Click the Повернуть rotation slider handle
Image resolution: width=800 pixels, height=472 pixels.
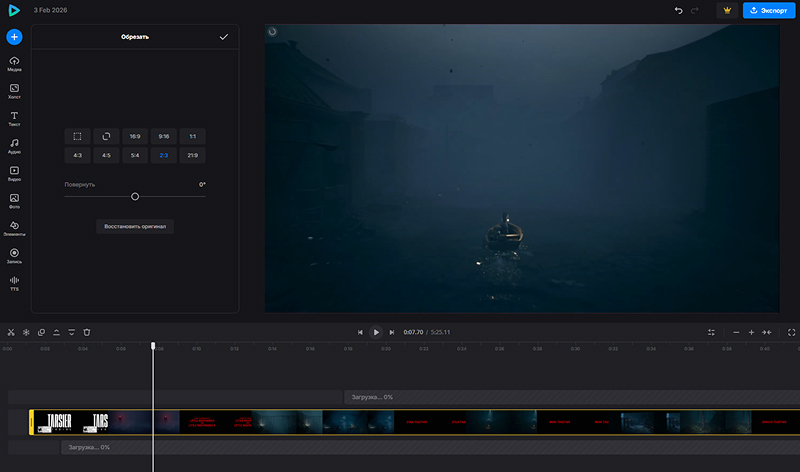pos(135,196)
